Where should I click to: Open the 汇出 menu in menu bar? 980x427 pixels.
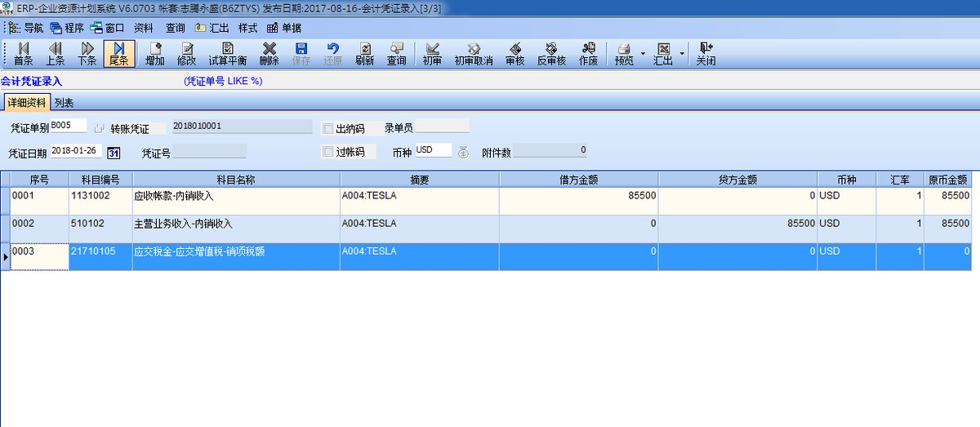212,27
